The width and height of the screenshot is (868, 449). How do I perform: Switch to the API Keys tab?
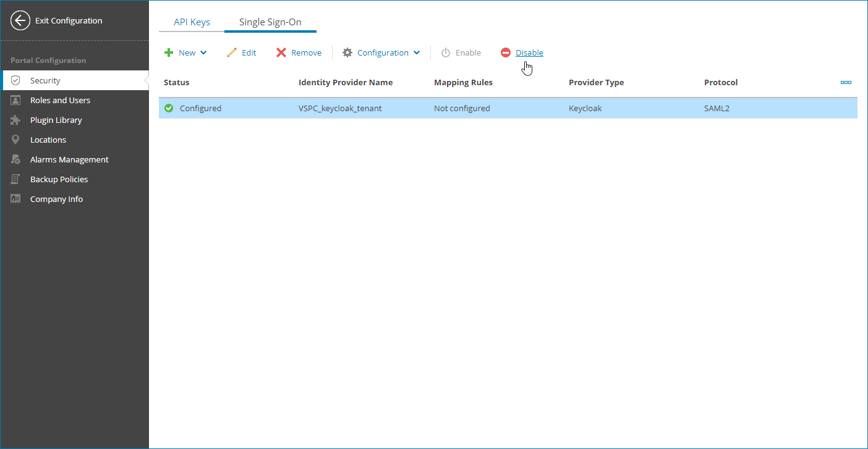click(x=191, y=22)
